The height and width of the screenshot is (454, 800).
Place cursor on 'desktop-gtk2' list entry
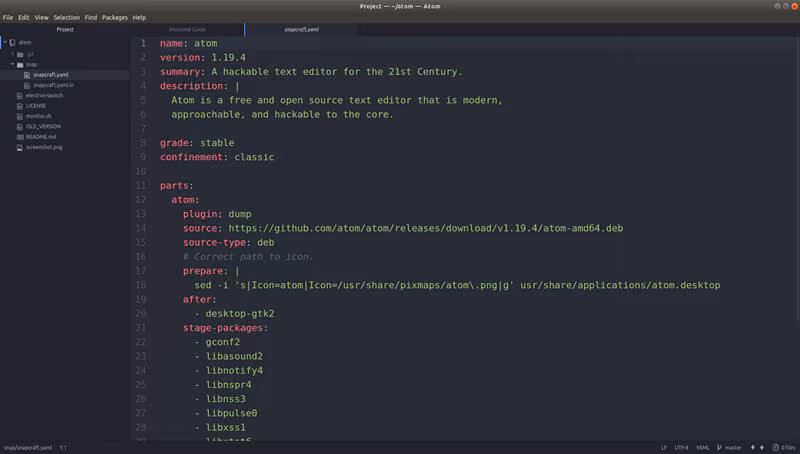click(x=240, y=314)
